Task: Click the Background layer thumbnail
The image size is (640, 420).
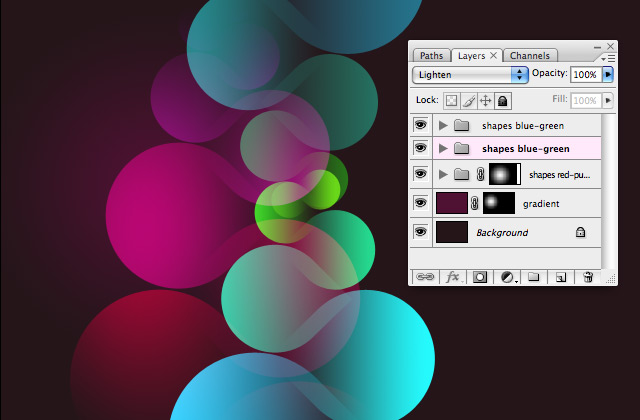Action: pyautogui.click(x=452, y=232)
